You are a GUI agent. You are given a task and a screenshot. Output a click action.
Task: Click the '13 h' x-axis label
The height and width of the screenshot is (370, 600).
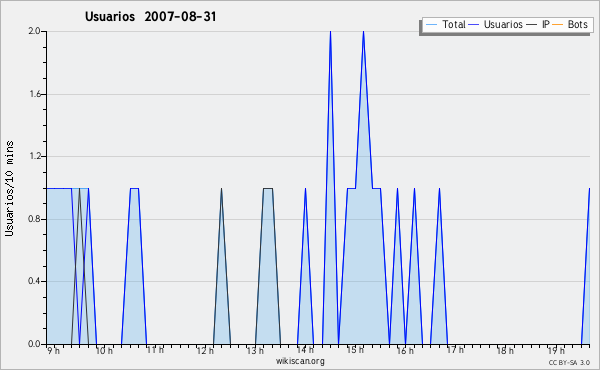255,350
